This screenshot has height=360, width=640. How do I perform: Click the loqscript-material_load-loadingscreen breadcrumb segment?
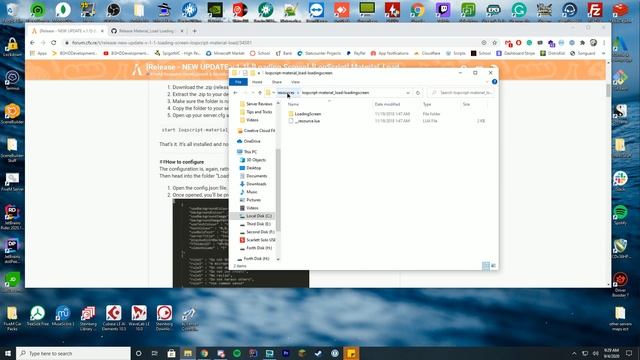pos(336,93)
